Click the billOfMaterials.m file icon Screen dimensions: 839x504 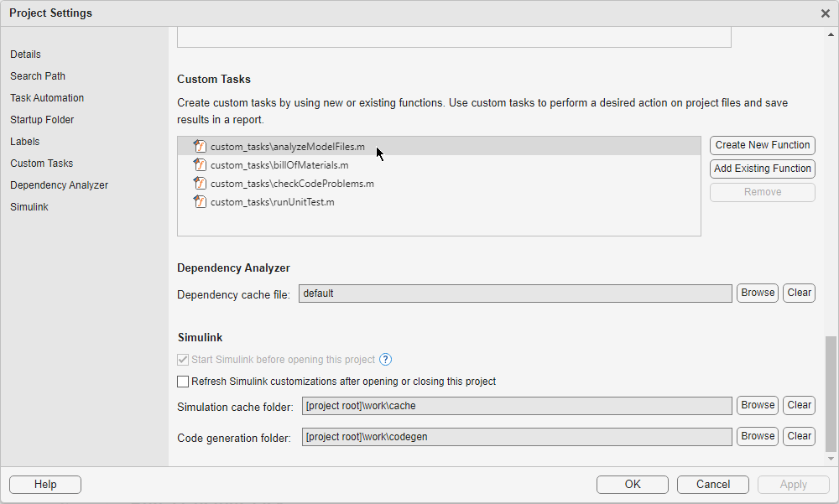(200, 165)
